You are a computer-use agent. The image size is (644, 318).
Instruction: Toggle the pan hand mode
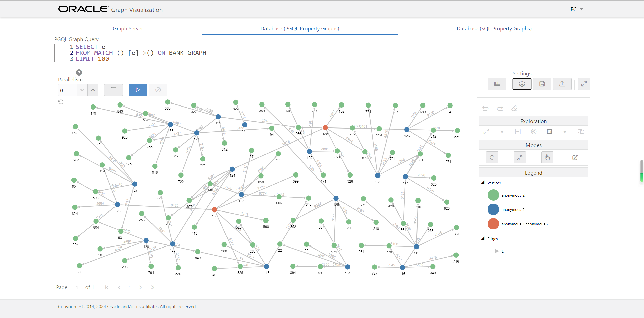[x=492, y=157]
